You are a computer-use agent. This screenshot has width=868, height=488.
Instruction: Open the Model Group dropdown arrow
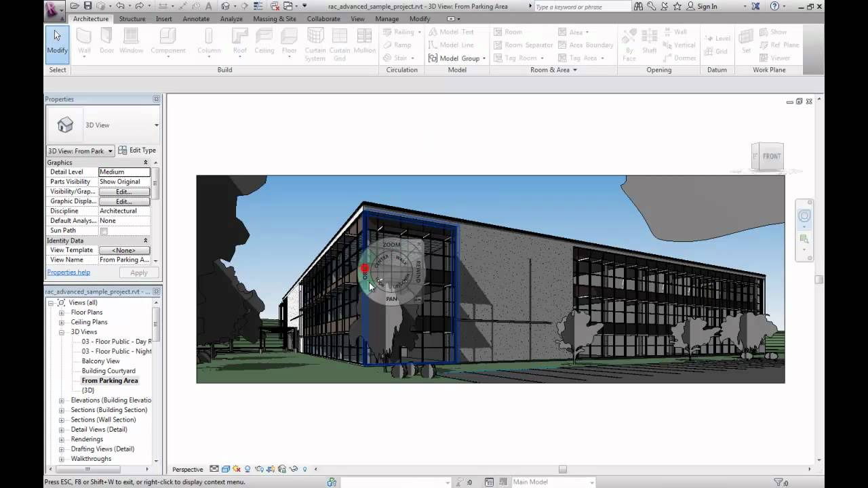point(484,59)
